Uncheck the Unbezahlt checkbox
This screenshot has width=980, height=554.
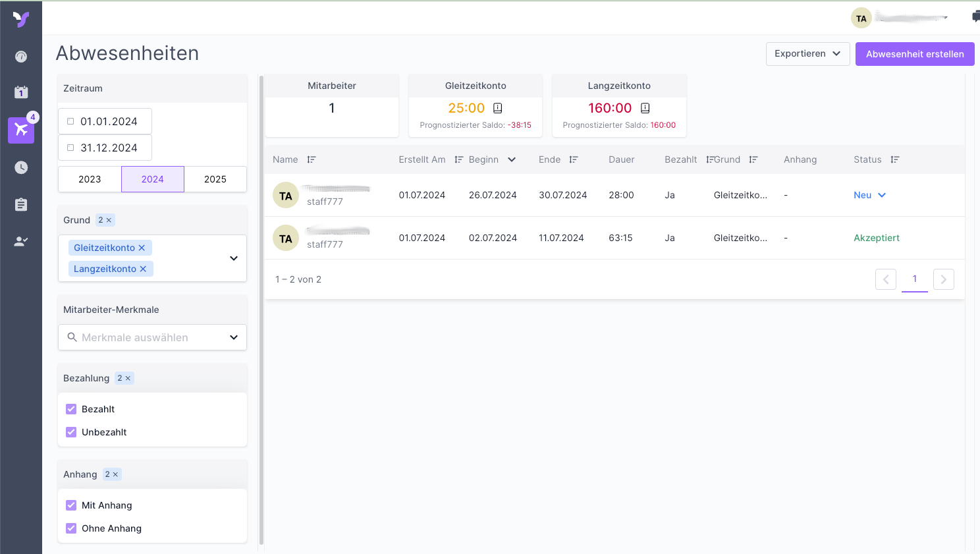tap(71, 432)
